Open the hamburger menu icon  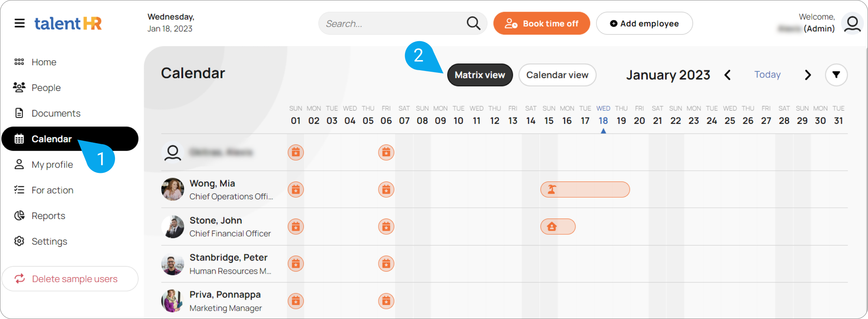20,23
